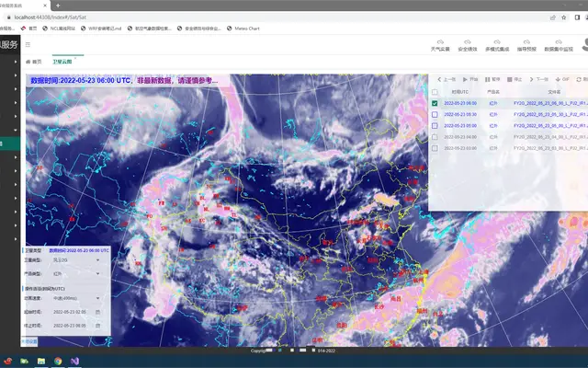Open the 产品类型 红外 dropdown
Viewport: 588px width, 368px height.
[76, 274]
